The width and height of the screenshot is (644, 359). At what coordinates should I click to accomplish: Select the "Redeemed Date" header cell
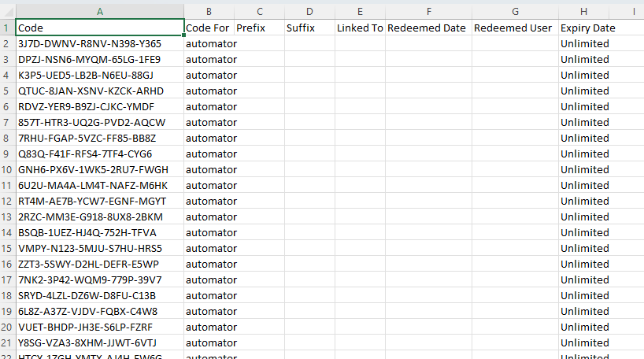pos(428,28)
